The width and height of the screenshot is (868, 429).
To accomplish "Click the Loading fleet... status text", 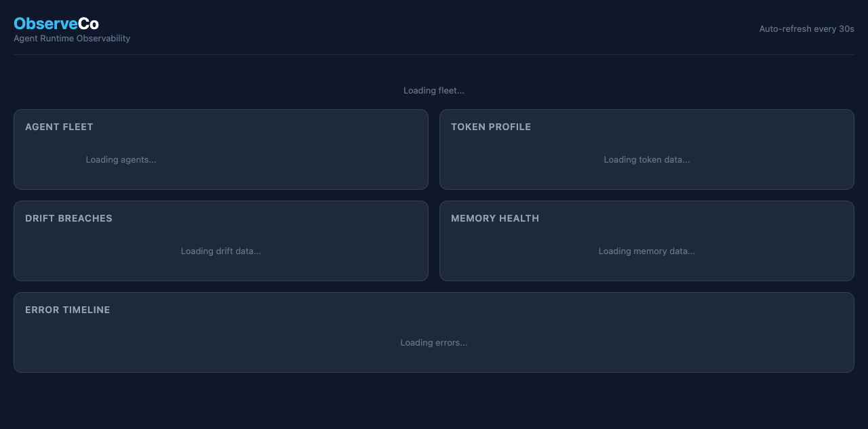I will pyautogui.click(x=434, y=91).
